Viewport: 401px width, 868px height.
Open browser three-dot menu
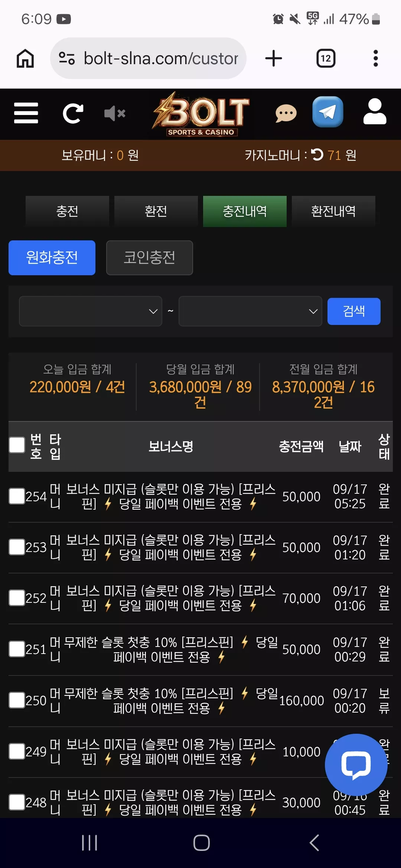click(x=376, y=58)
